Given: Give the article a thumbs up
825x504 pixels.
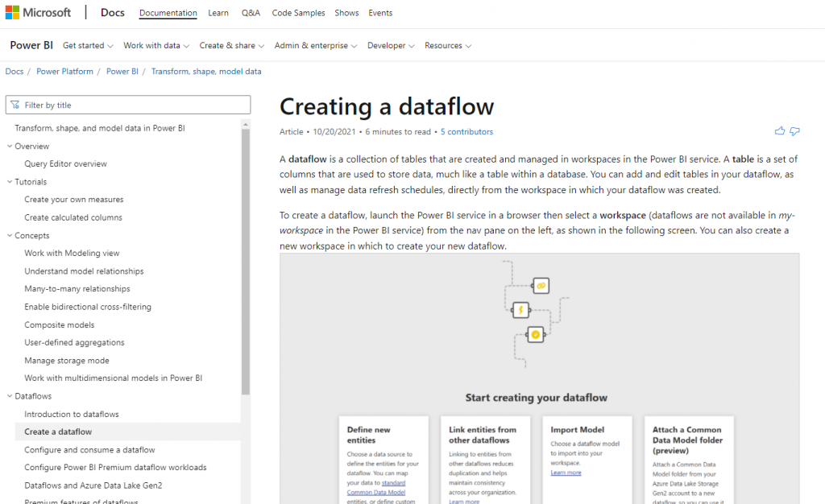Looking at the screenshot, I should [x=779, y=130].
